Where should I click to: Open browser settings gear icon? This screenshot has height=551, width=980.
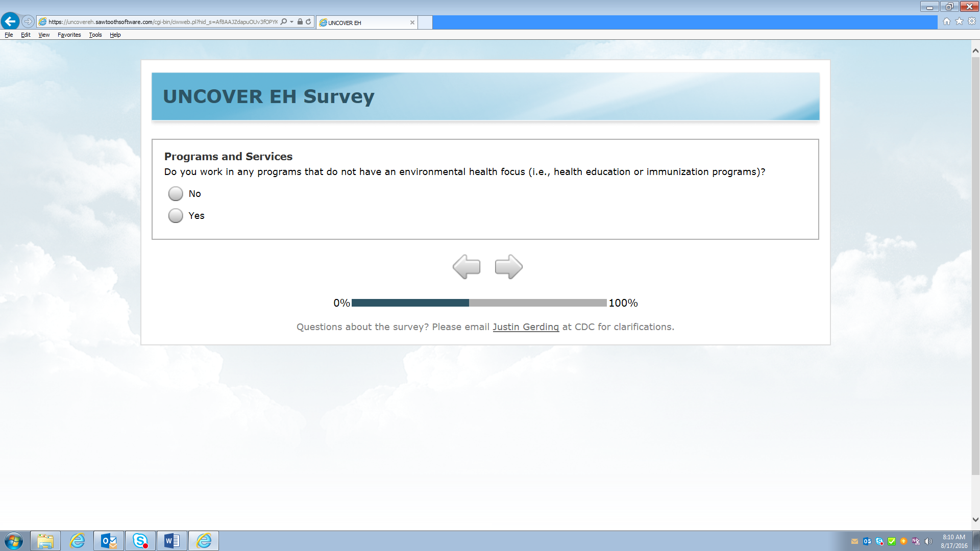pos(972,21)
